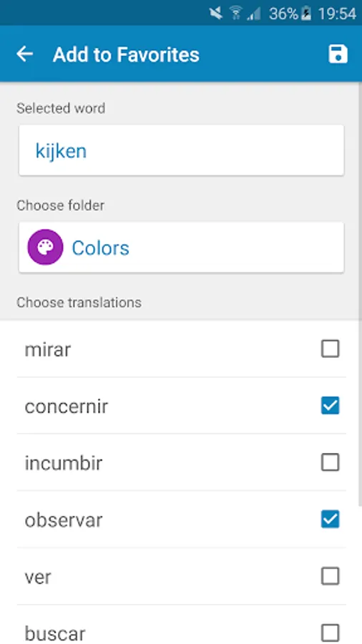Save favorite with the floppy disk icon
The height and width of the screenshot is (644, 362).
338,54
